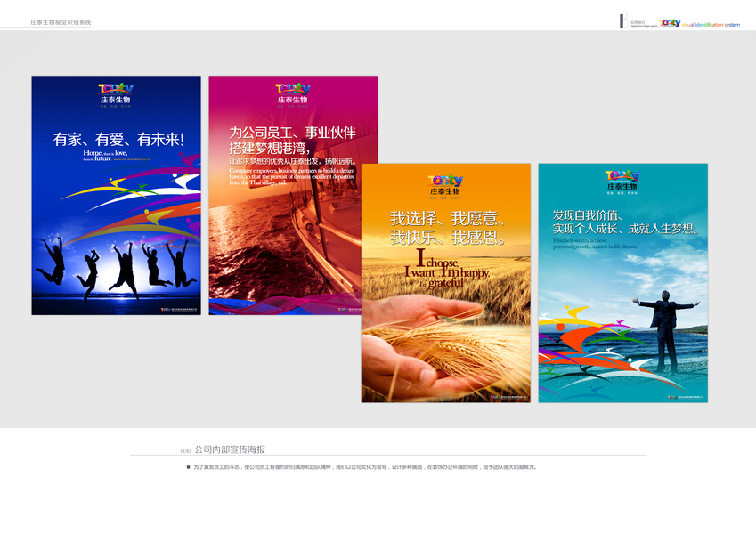
Task: Select the 'Find self-worth, achieve' English text
Action: pos(595,243)
